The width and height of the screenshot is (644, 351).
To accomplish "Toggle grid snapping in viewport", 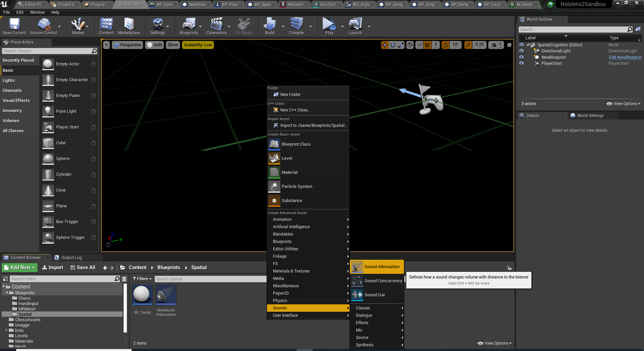I will coord(427,45).
